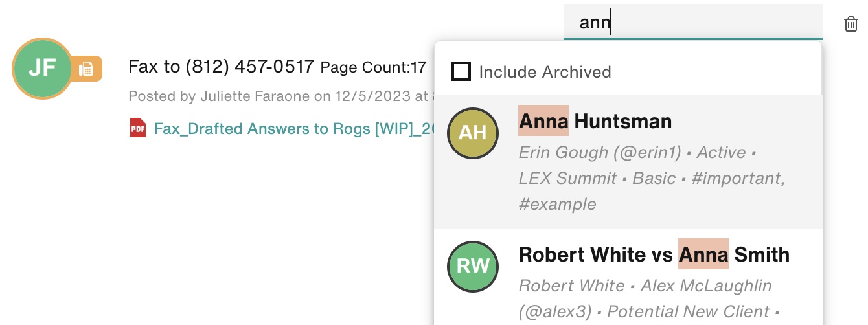Enable the Include Archived checkbox
This screenshot has height=325, width=868.
point(461,71)
